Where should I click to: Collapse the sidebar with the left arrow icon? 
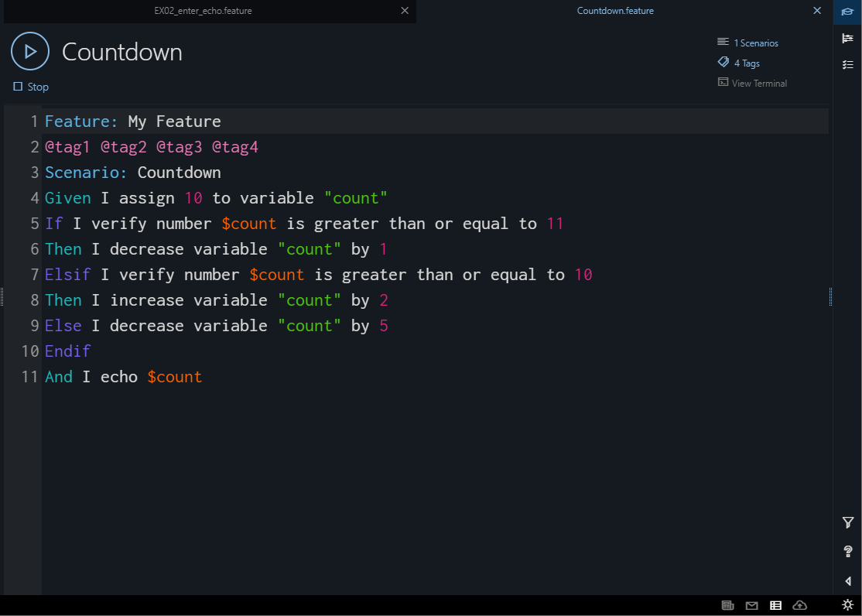[x=847, y=580]
